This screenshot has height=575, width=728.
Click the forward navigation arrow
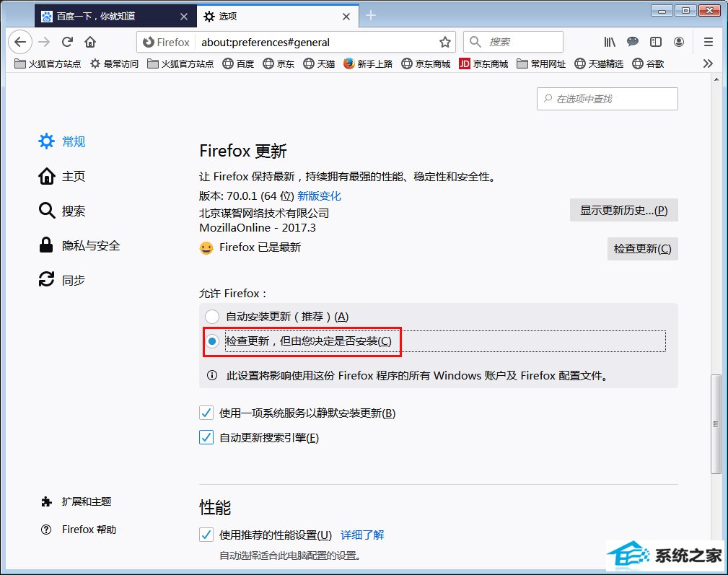44,43
